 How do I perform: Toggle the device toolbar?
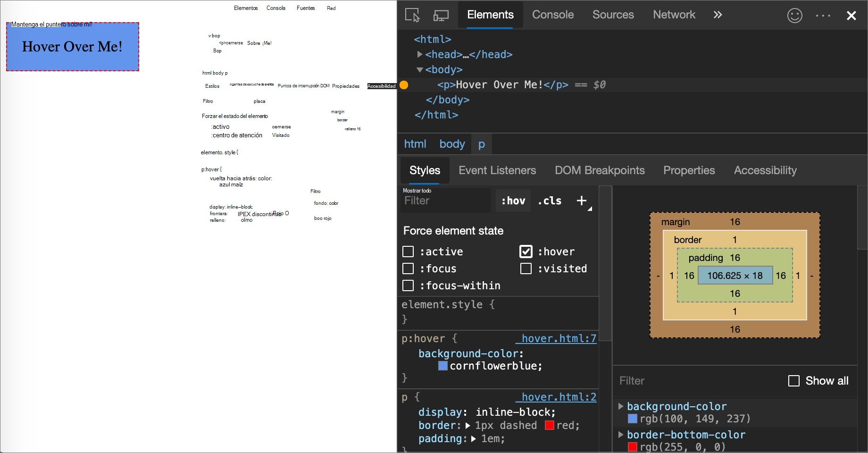pyautogui.click(x=440, y=15)
